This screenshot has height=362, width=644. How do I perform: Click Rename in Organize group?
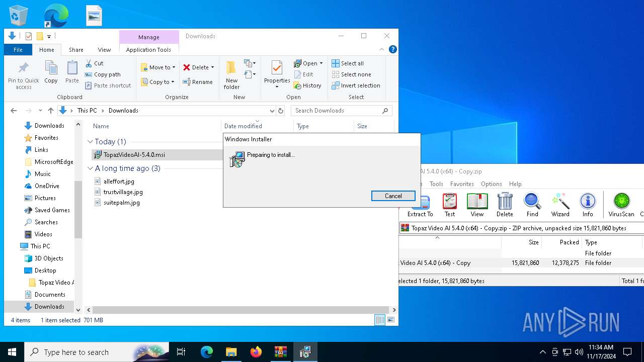pos(198,82)
